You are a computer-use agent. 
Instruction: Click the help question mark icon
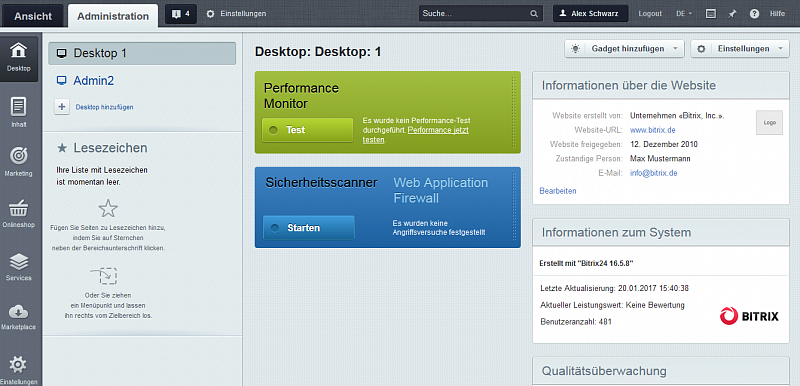(x=755, y=14)
